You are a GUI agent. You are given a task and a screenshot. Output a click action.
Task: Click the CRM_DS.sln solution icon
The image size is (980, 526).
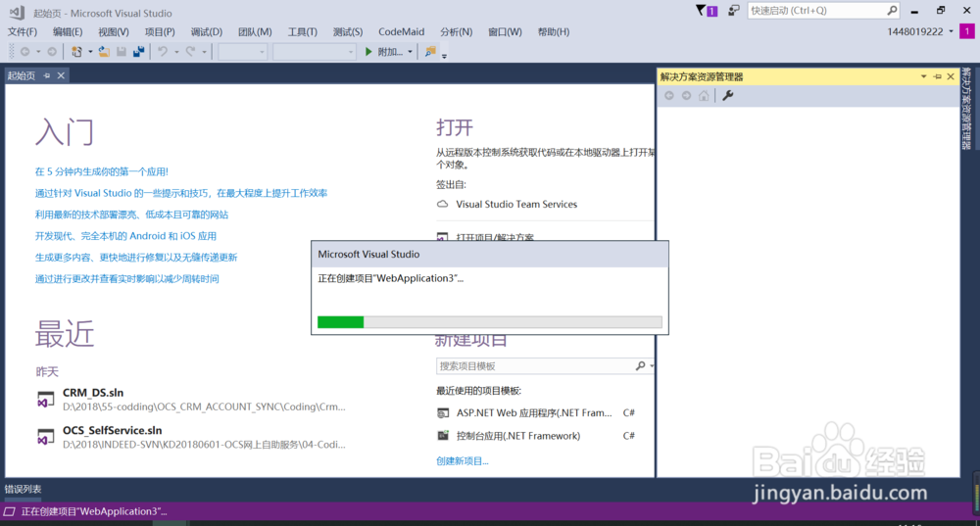[x=46, y=399]
